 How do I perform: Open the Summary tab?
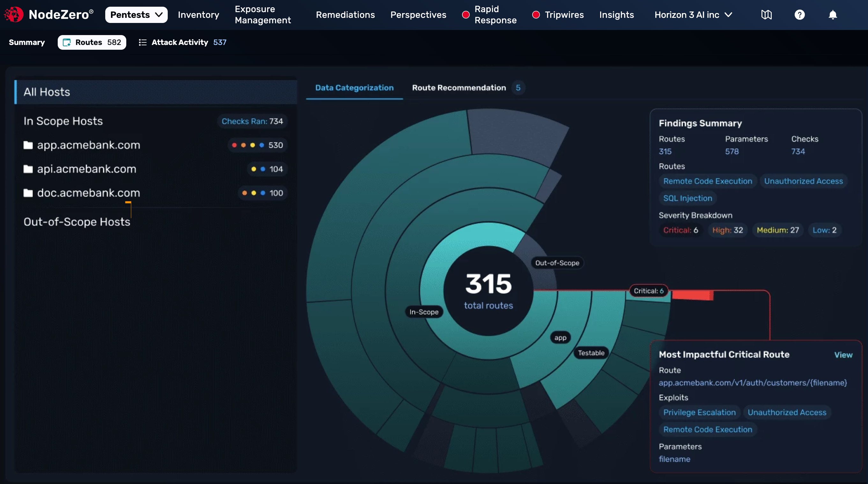[x=26, y=42]
